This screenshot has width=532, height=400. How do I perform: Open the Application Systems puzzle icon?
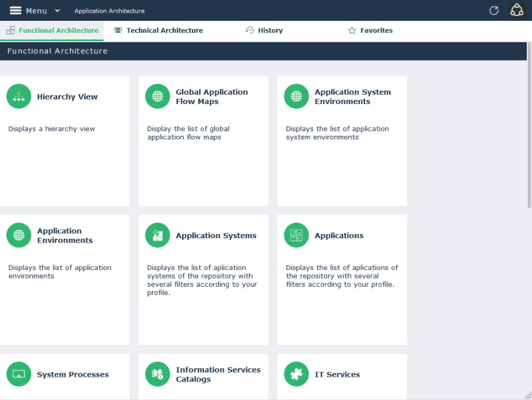pyautogui.click(x=158, y=235)
